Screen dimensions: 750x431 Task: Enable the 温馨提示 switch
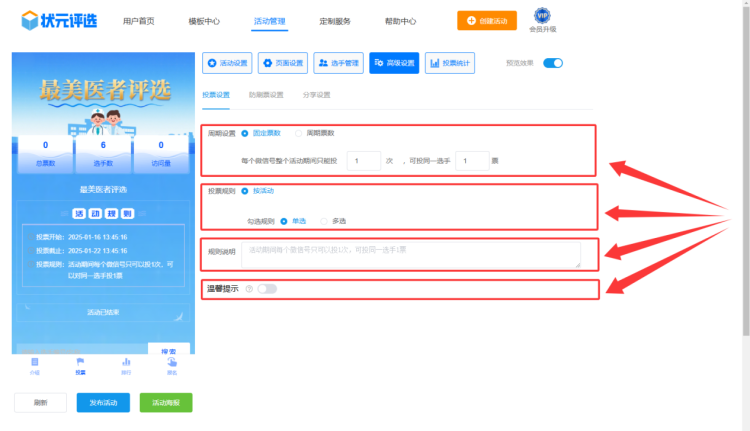coord(266,289)
